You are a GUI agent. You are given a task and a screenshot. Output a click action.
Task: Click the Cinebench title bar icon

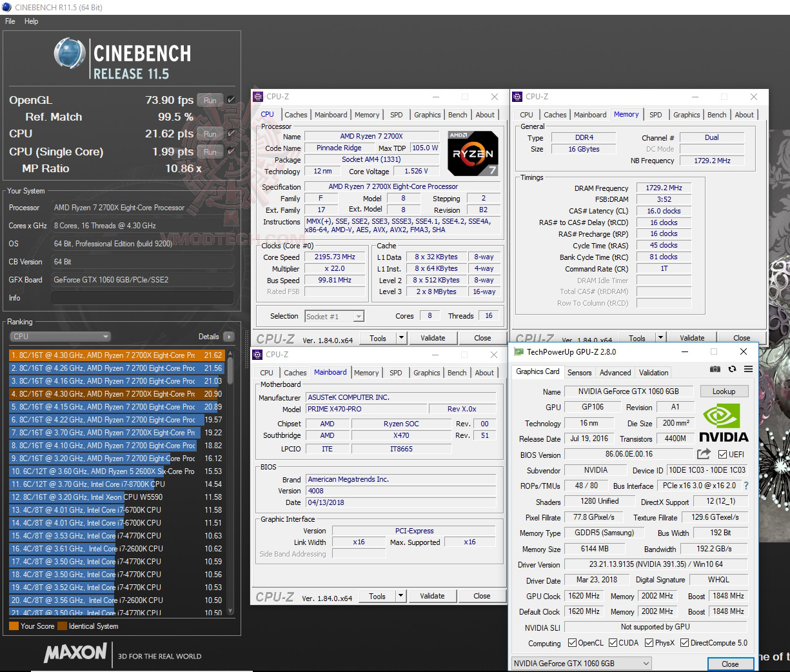[x=6, y=7]
